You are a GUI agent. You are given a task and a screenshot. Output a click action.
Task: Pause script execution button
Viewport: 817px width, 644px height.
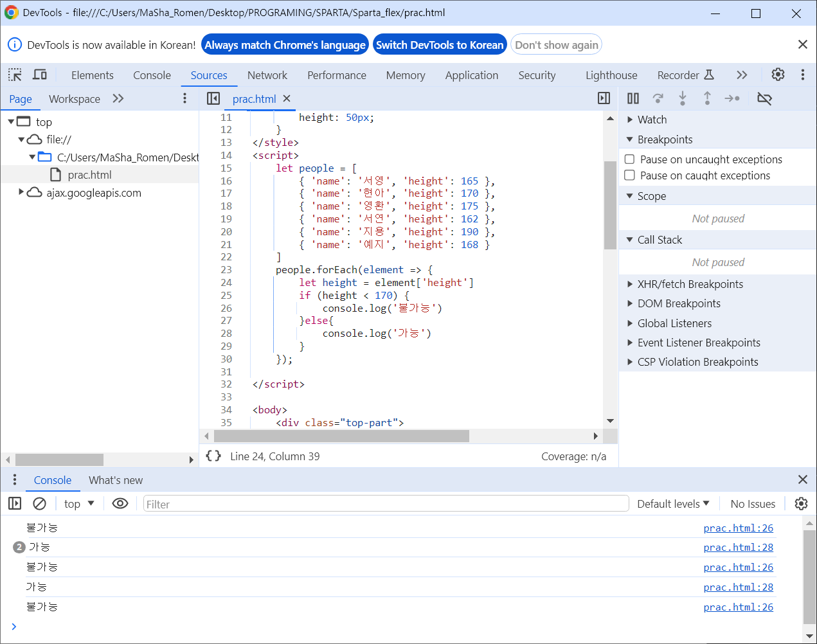pos(633,98)
